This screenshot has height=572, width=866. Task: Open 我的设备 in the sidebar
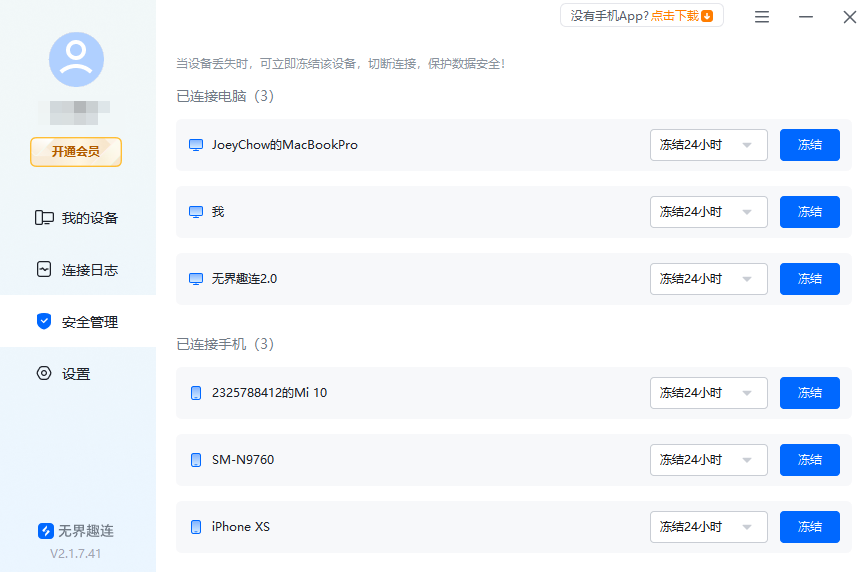point(78,218)
